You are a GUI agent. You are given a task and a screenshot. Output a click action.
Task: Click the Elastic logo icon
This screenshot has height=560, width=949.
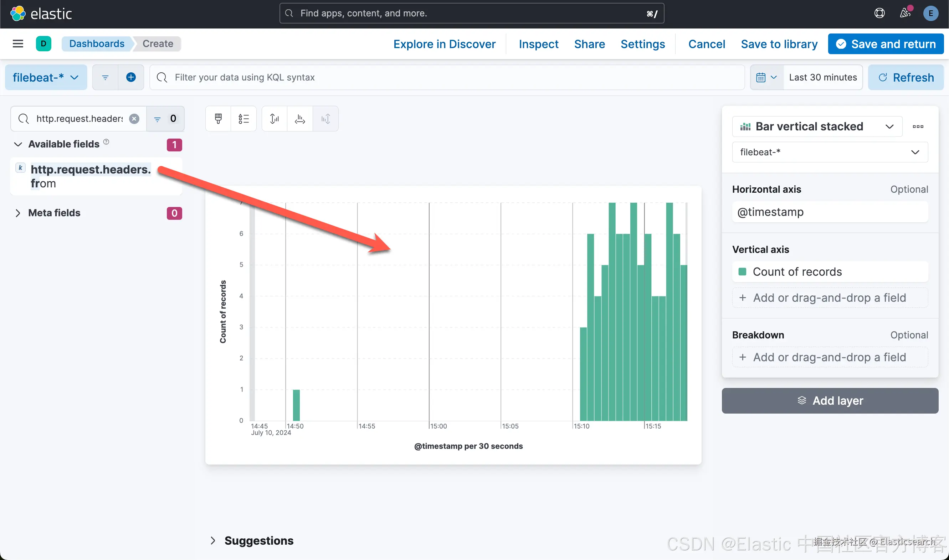coord(18,14)
